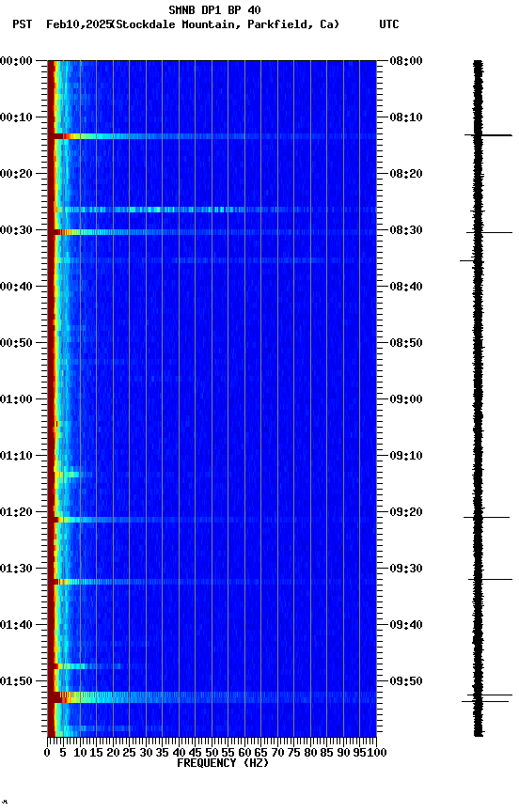Click the 00:30 PST time label
The image size is (519, 812).
16,230
